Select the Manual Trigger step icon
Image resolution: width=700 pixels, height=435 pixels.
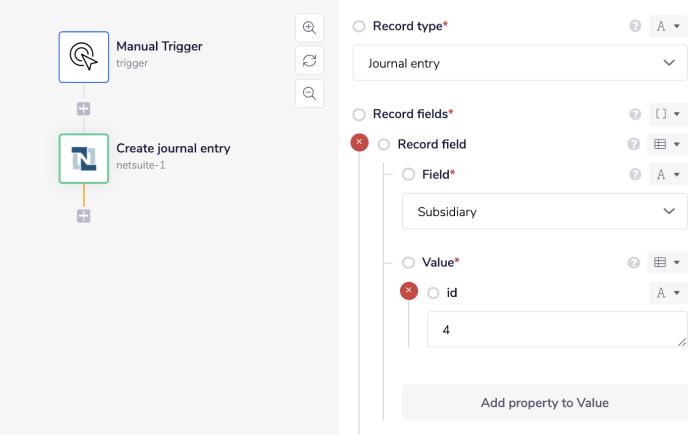84,56
